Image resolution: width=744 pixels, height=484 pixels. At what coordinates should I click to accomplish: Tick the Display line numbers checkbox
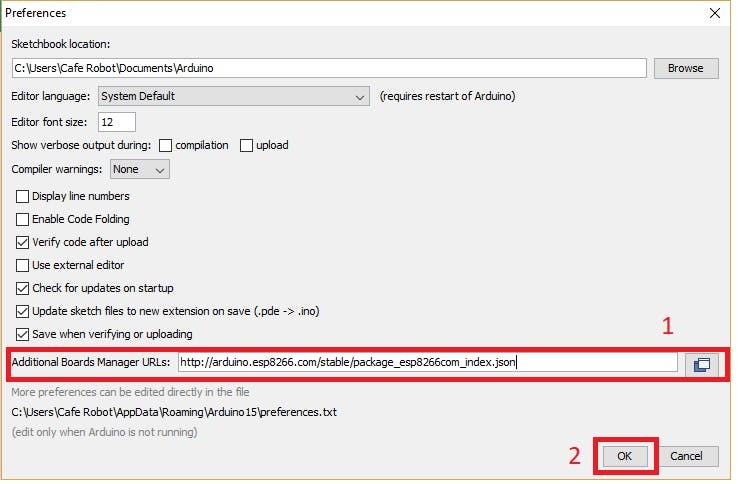click(x=22, y=196)
